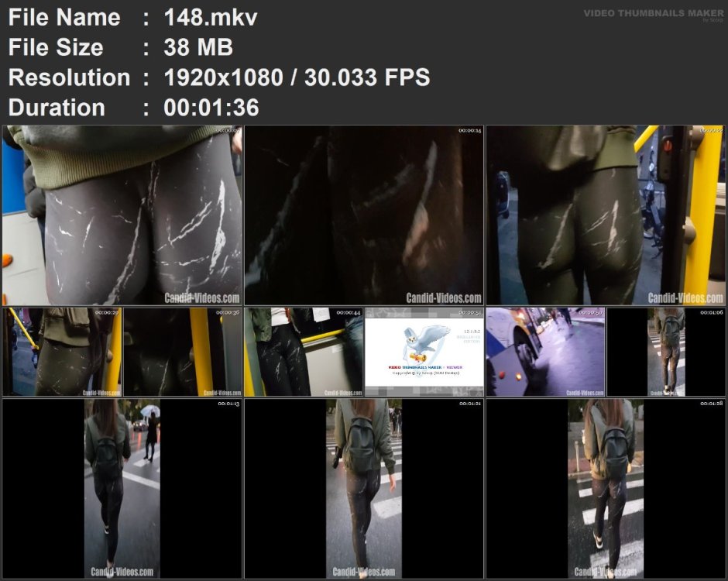
Task: Click the 00:00:51 timestamp label
Action: (469, 312)
